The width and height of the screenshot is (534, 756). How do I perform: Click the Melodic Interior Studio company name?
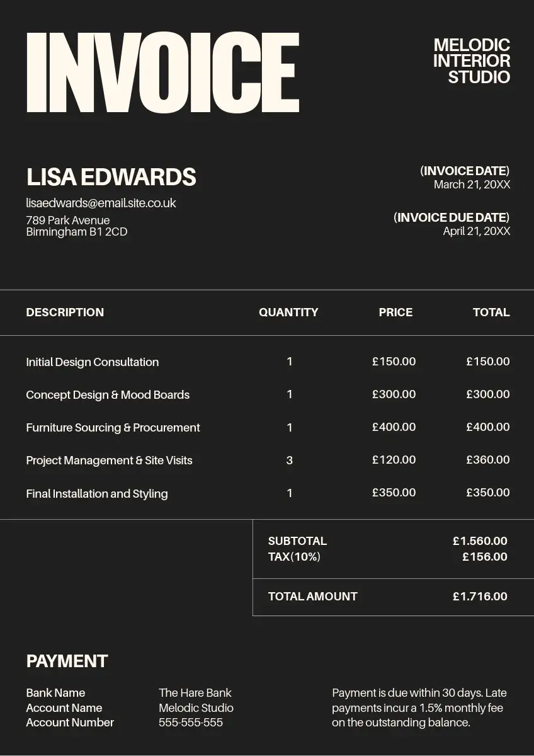(472, 61)
